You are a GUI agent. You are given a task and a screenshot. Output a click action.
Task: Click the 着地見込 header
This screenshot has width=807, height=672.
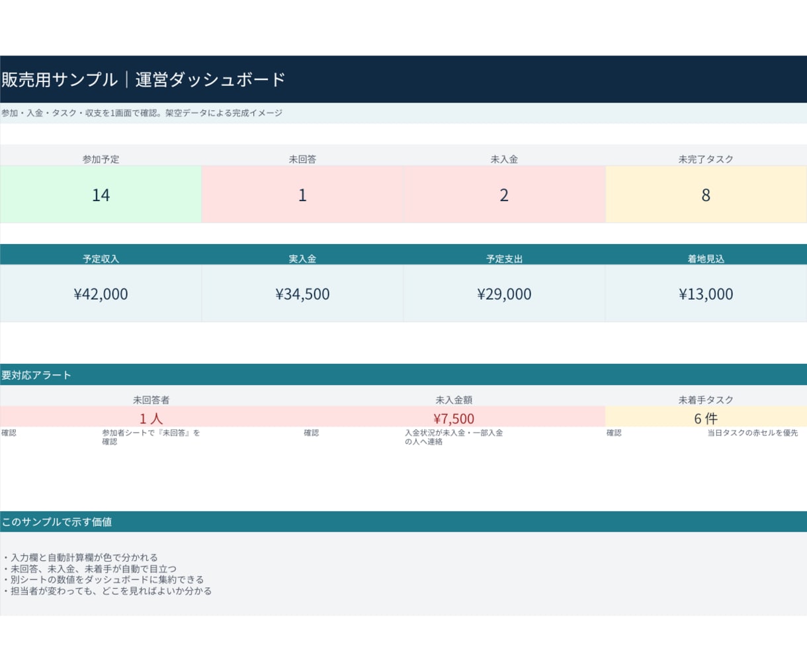click(706, 259)
